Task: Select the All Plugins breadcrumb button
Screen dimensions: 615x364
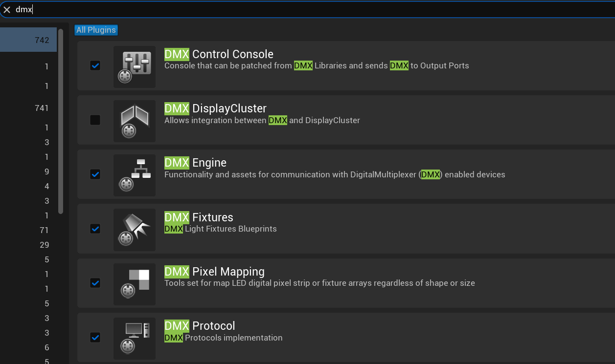Action: click(x=96, y=30)
